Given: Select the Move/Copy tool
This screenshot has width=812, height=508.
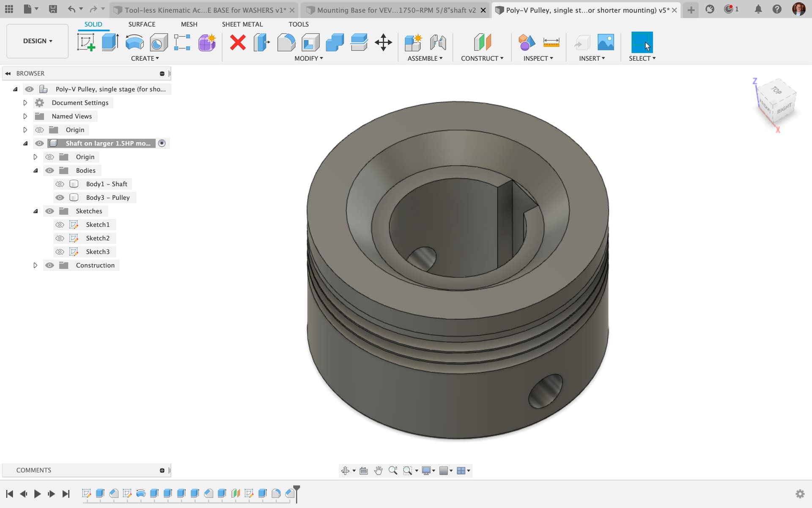Looking at the screenshot, I should 383,42.
